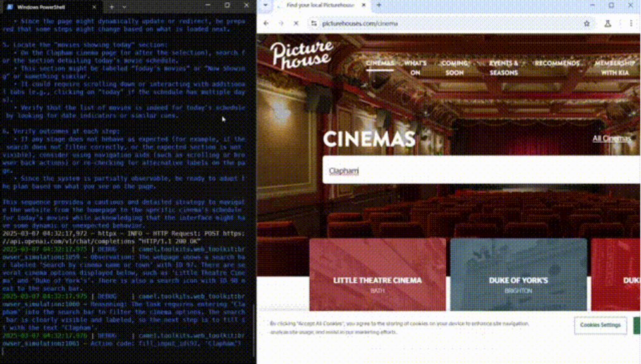Open the What's On menu

coord(415,68)
